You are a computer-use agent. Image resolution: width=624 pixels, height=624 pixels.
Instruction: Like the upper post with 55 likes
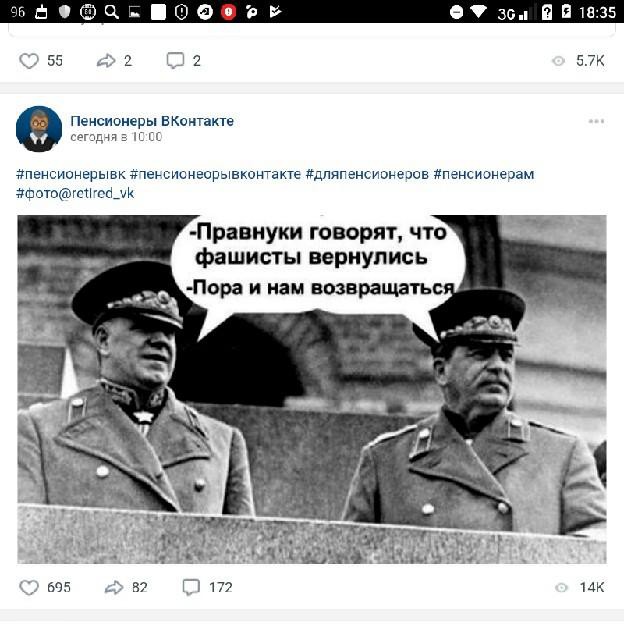29,61
